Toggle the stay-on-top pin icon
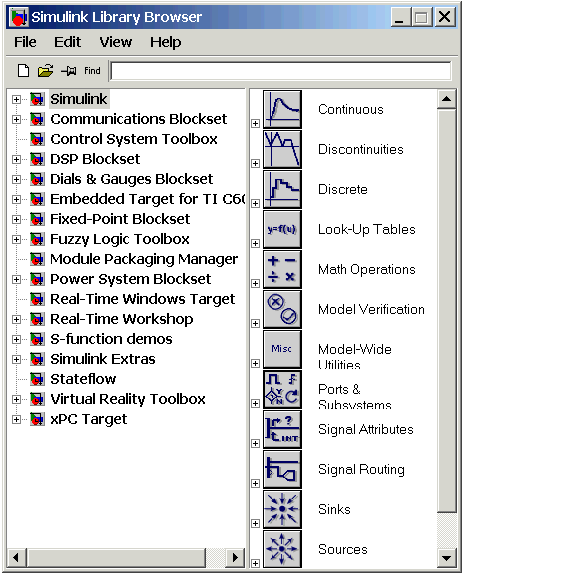 click(x=69, y=70)
